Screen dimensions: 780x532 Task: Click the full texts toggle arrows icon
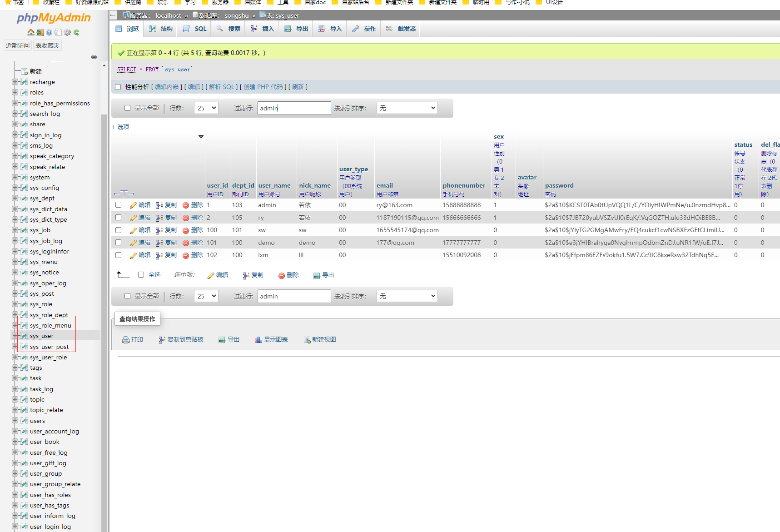(x=124, y=194)
